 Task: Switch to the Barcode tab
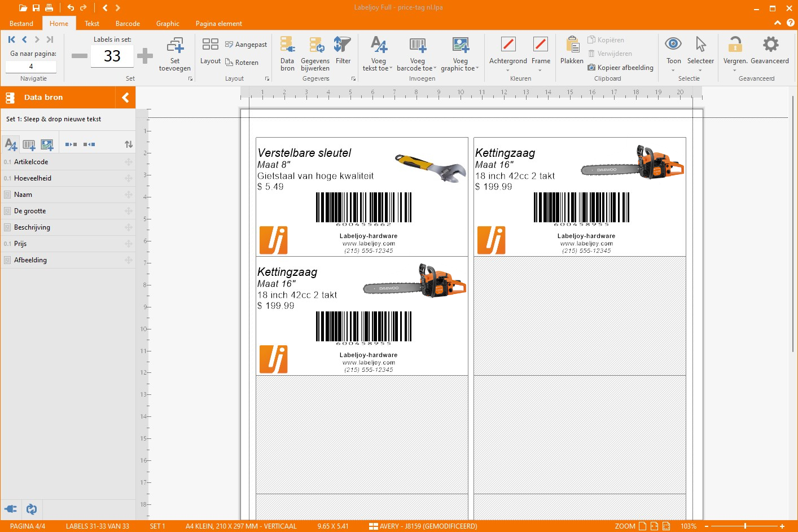[128, 24]
